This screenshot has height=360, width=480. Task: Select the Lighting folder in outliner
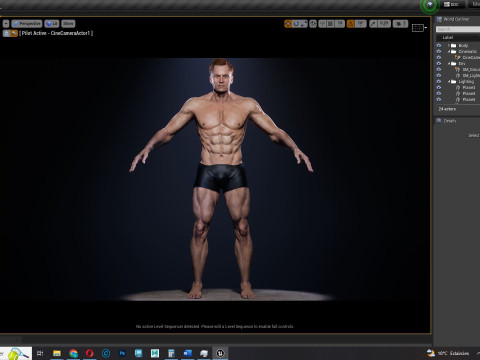click(x=466, y=81)
